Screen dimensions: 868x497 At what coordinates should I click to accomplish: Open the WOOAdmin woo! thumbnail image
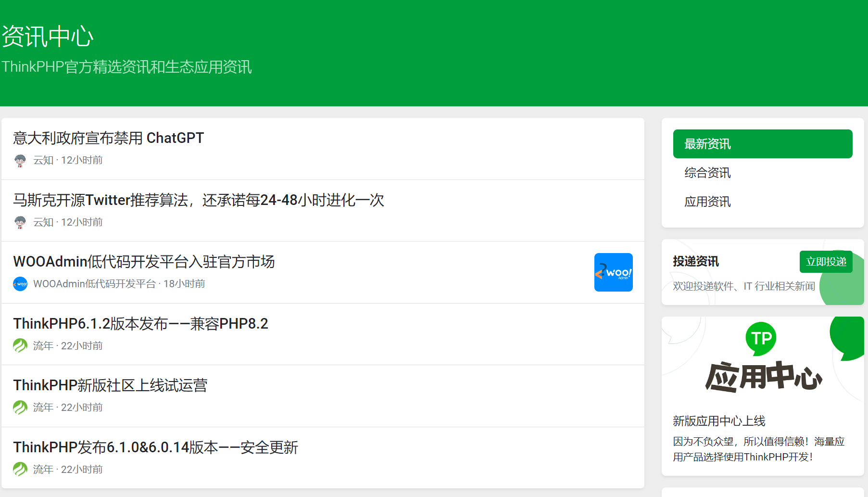click(614, 272)
